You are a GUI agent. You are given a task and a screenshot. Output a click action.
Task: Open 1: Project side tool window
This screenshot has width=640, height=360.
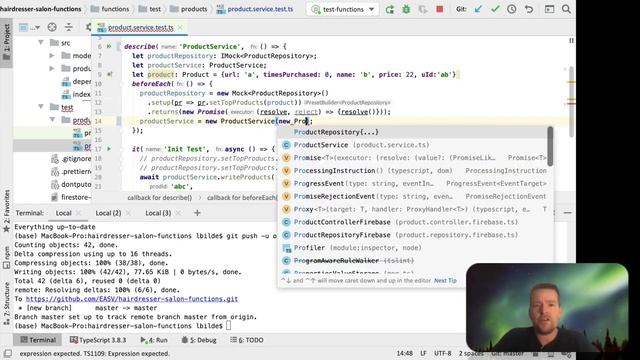[x=7, y=42]
